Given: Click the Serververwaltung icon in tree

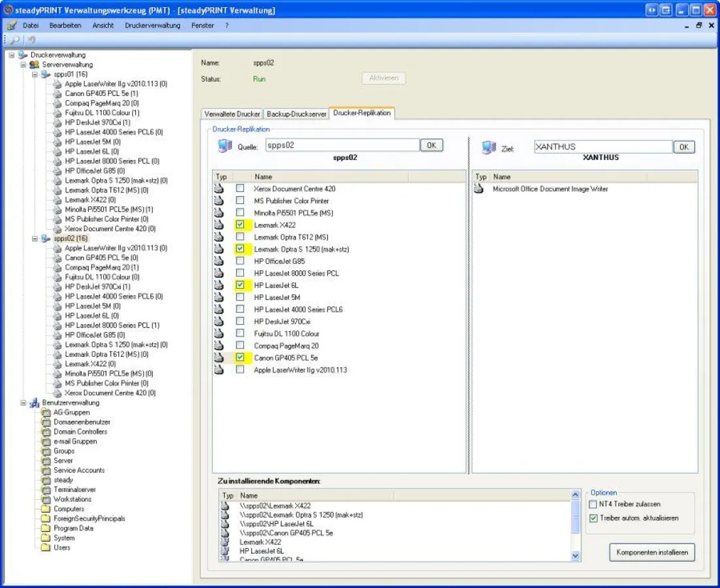Looking at the screenshot, I should point(35,65).
